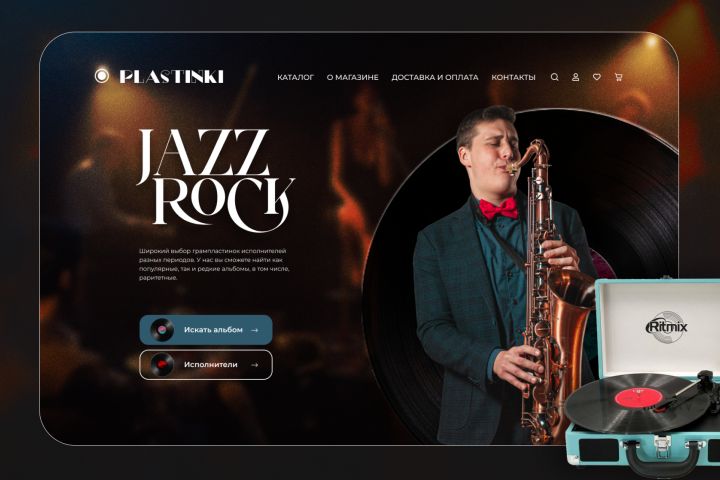The image size is (720, 480).
Task: View favorites via the heart icon
Action: 596,77
